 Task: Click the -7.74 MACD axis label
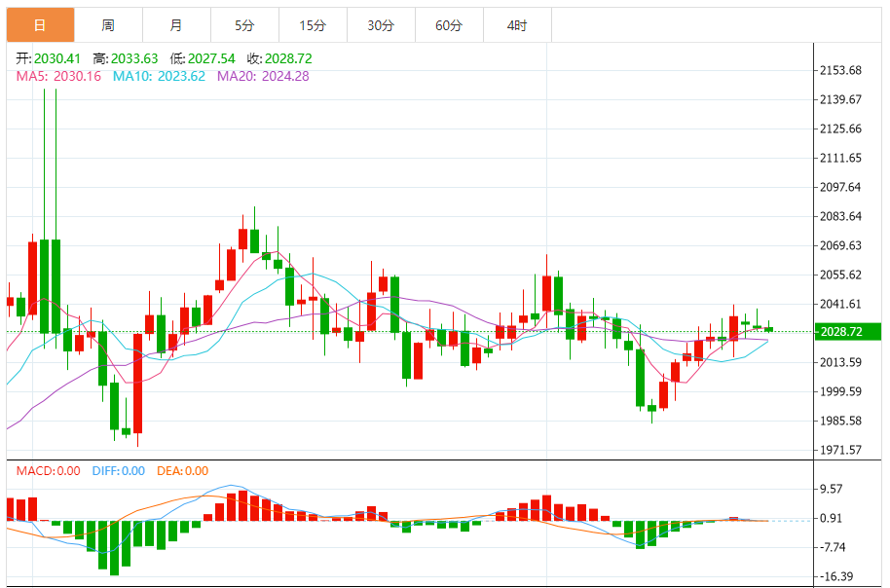832,548
